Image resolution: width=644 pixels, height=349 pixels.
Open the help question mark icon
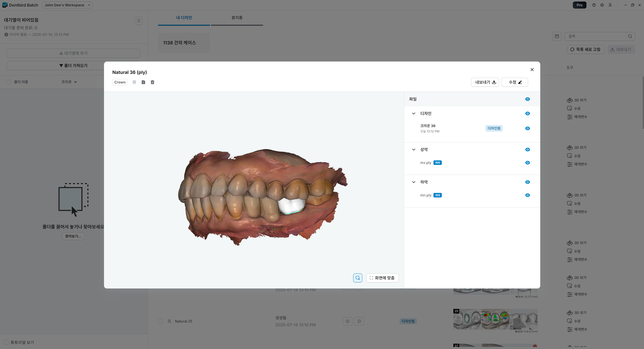tap(594, 5)
